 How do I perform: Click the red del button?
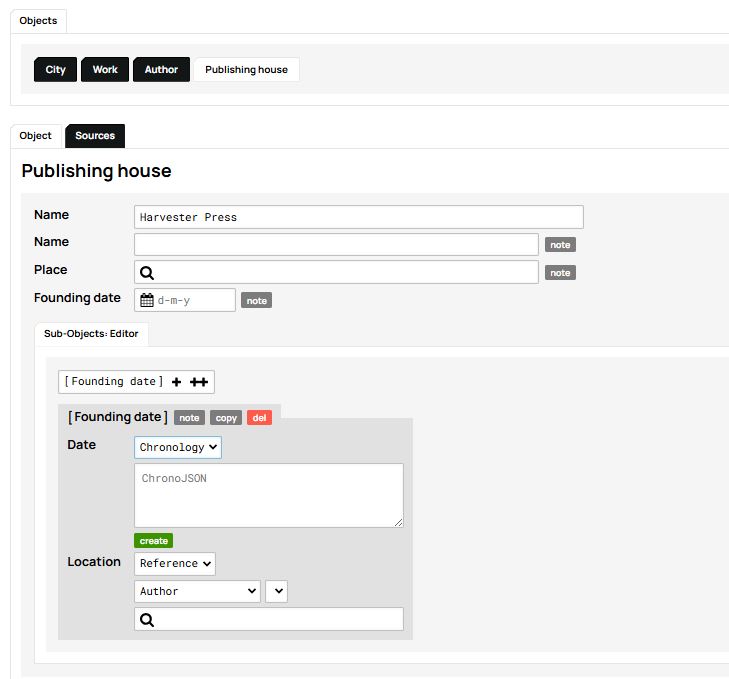click(x=260, y=418)
